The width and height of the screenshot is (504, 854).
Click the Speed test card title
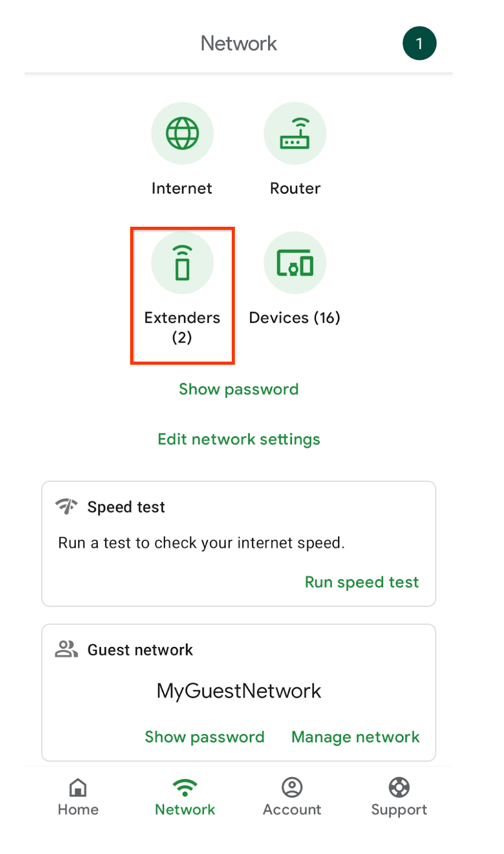point(126,507)
